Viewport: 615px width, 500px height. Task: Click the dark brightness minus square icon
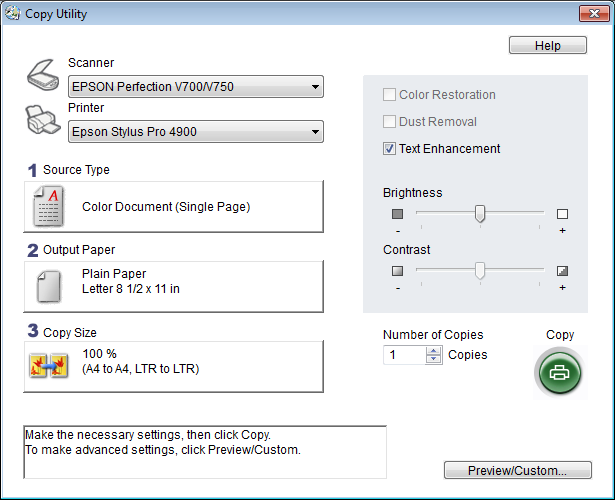click(397, 214)
